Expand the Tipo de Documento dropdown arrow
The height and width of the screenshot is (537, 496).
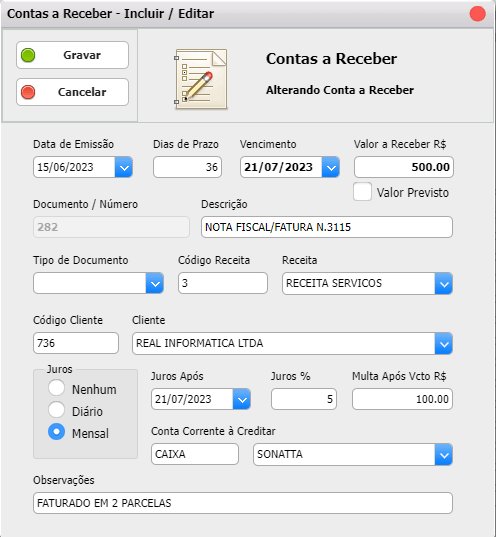pos(154,283)
